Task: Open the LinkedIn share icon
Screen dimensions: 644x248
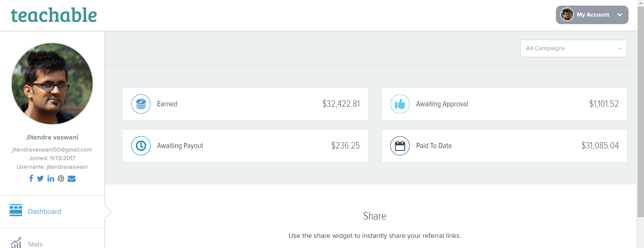Action: pos(51,178)
